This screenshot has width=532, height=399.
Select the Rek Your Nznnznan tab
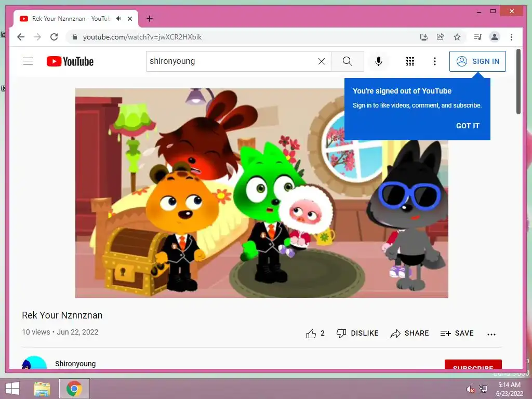click(76, 19)
